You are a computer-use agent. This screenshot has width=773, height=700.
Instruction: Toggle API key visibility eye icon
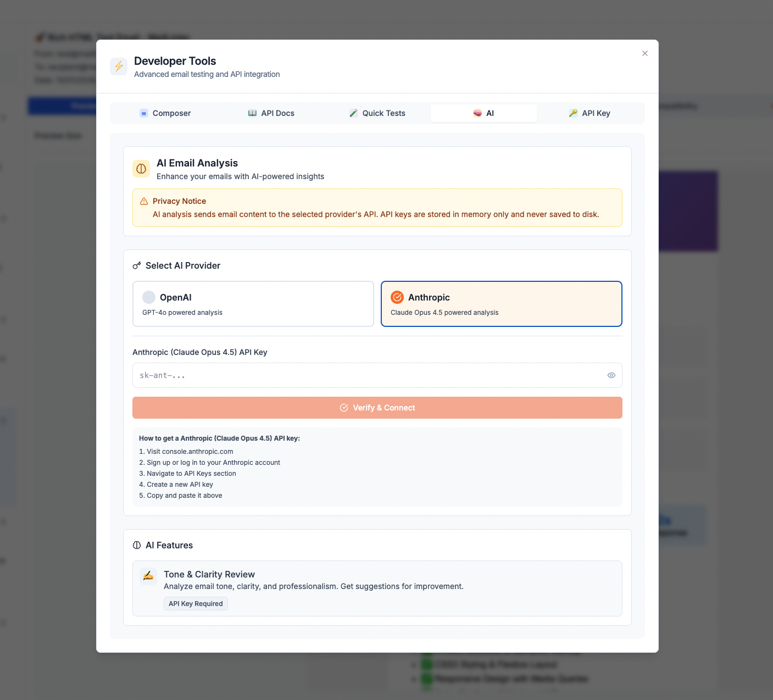pyautogui.click(x=611, y=375)
